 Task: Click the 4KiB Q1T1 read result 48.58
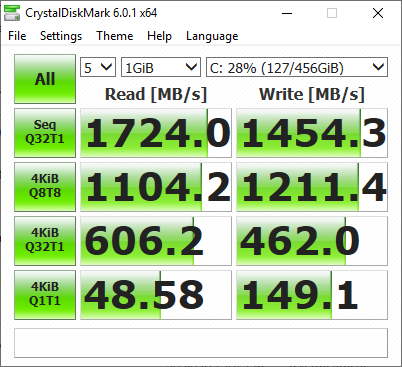[x=156, y=295]
